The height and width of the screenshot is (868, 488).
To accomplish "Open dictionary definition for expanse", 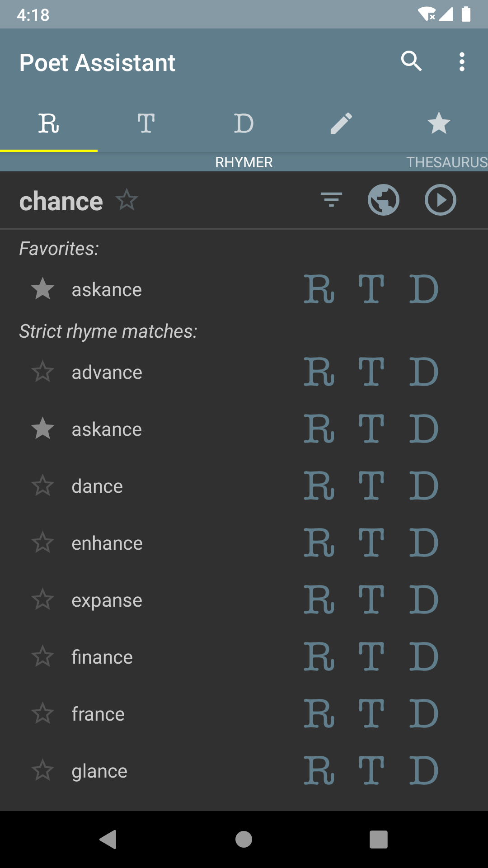I will (x=424, y=600).
